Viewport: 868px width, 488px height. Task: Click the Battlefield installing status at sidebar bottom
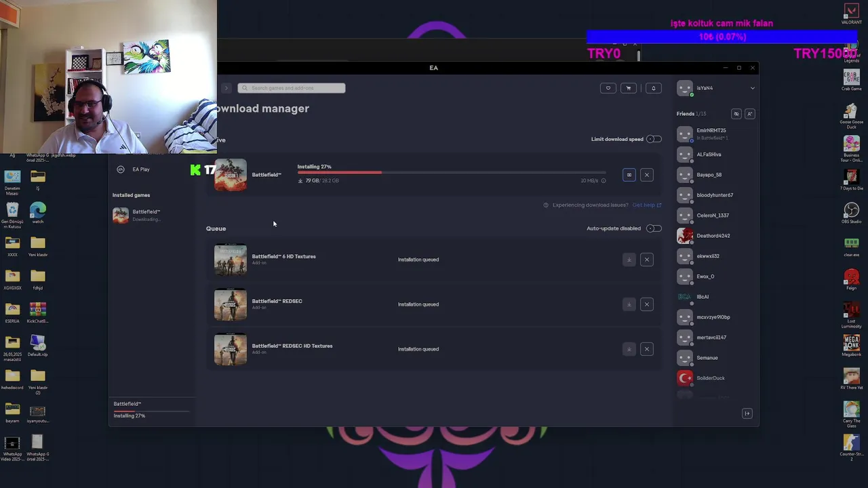point(150,410)
